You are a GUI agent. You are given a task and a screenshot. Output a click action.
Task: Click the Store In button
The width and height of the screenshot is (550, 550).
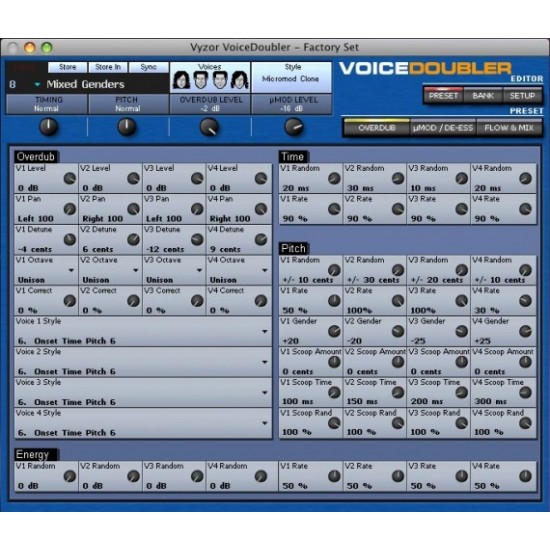point(108,67)
